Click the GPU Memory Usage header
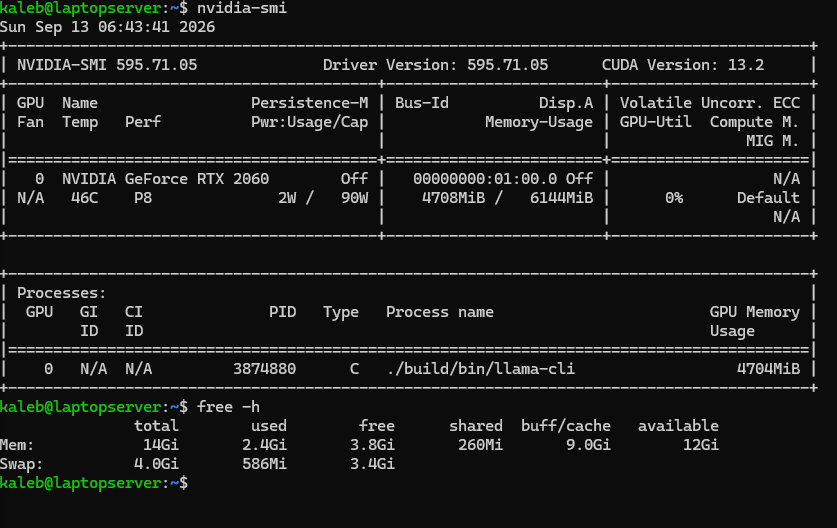The width and height of the screenshot is (837, 528). 754,321
